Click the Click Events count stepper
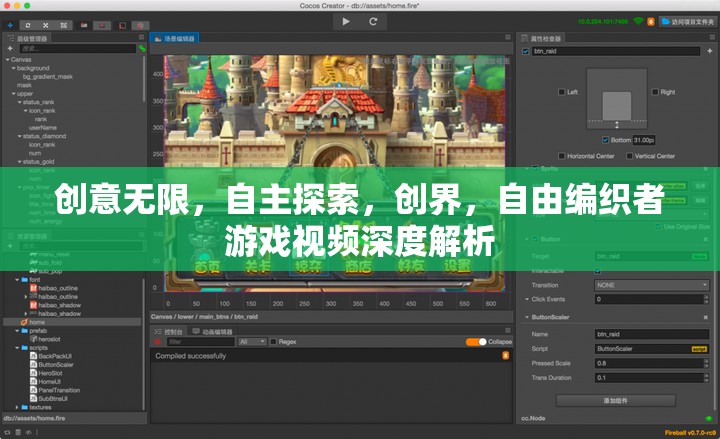The height and width of the screenshot is (439, 720). (x=706, y=299)
